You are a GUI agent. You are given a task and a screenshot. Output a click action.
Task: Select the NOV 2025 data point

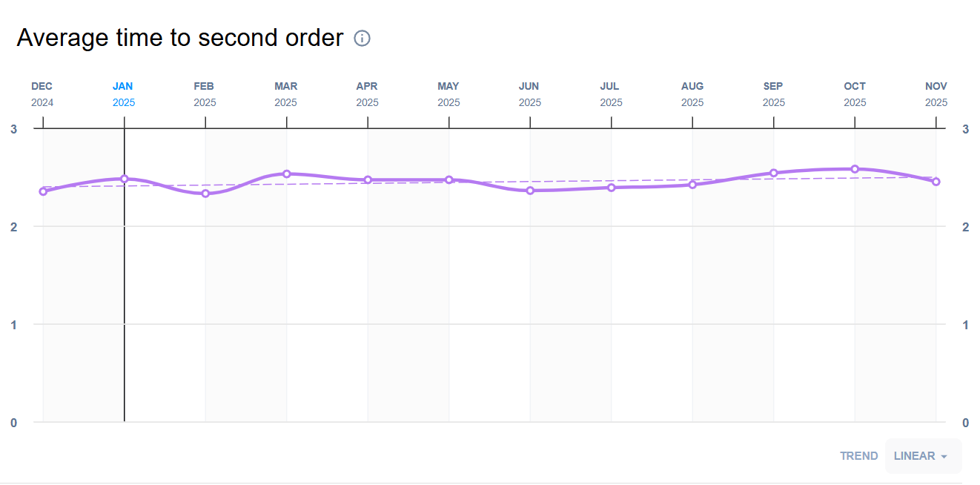[x=936, y=182]
